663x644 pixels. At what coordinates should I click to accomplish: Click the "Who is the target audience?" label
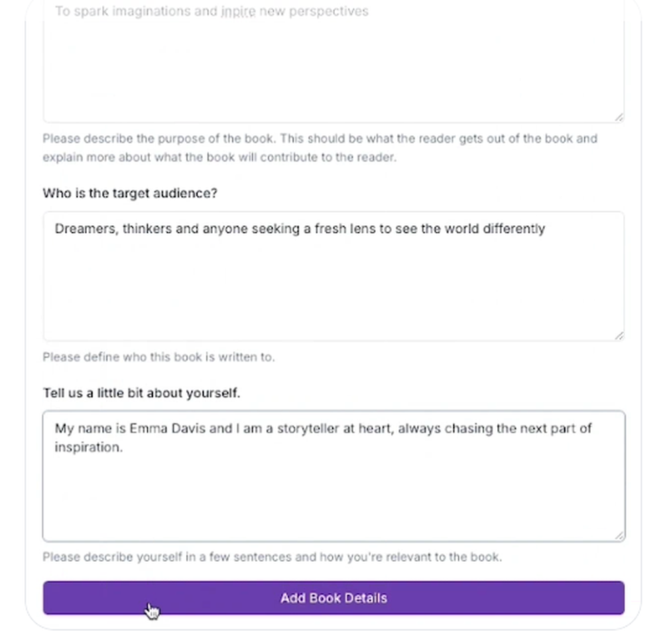(130, 193)
